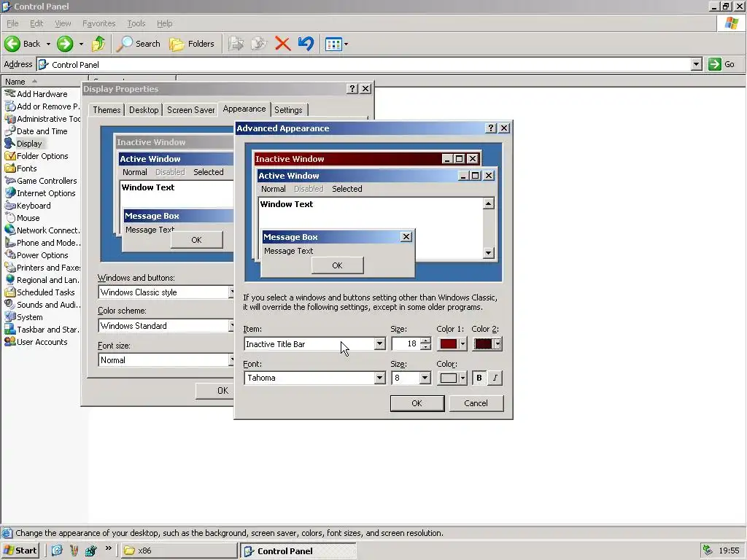
Task: Confirm Advanced Appearance with OK
Action: click(417, 403)
